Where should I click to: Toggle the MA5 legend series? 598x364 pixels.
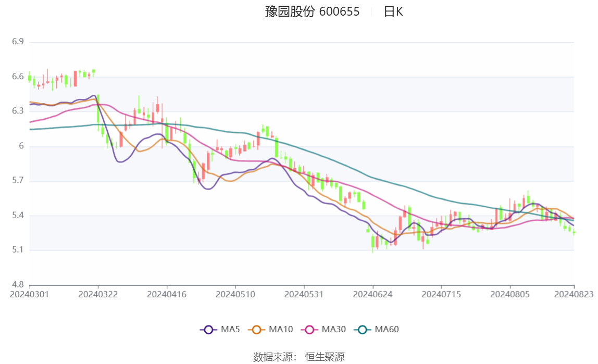coord(220,329)
